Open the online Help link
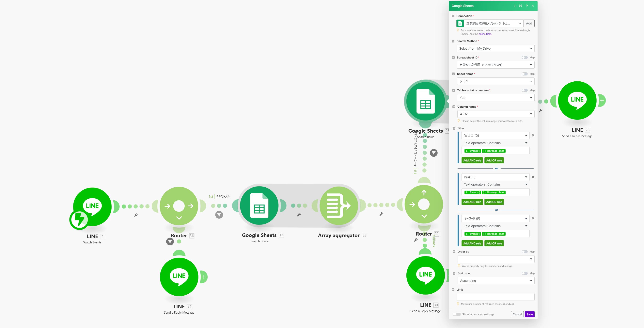644x328 pixels. (485, 34)
